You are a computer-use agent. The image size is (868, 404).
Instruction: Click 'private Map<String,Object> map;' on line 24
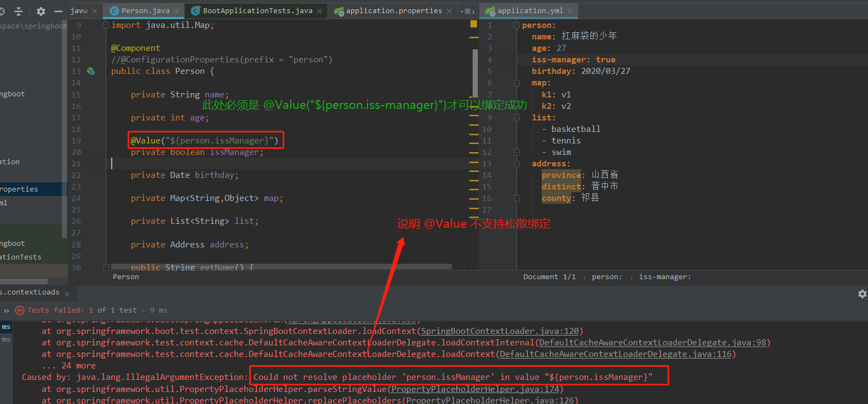[207, 198]
